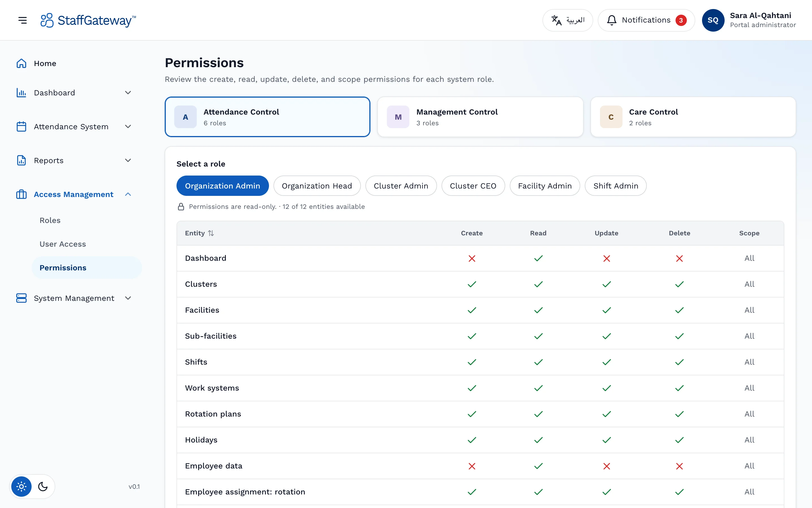Switch language to Arabic
The height and width of the screenshot is (508, 812).
pyautogui.click(x=568, y=20)
